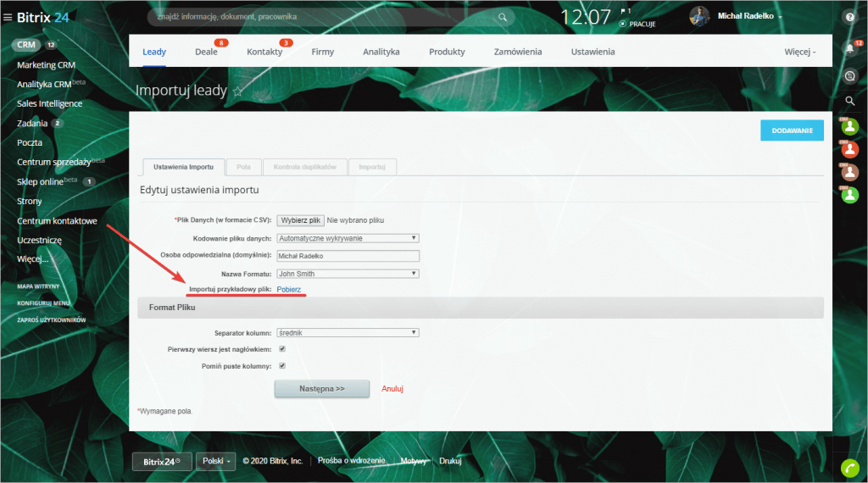
Task: Click the green phone call button
Action: click(849, 467)
